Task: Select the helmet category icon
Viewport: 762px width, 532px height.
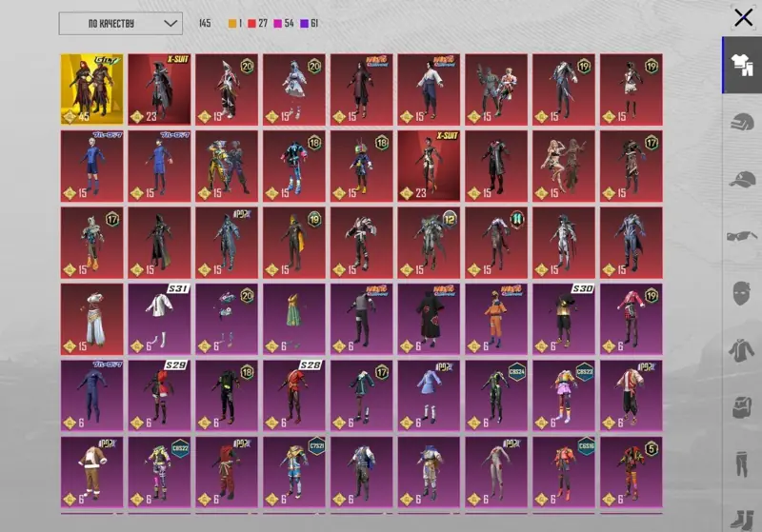Action: (742, 122)
